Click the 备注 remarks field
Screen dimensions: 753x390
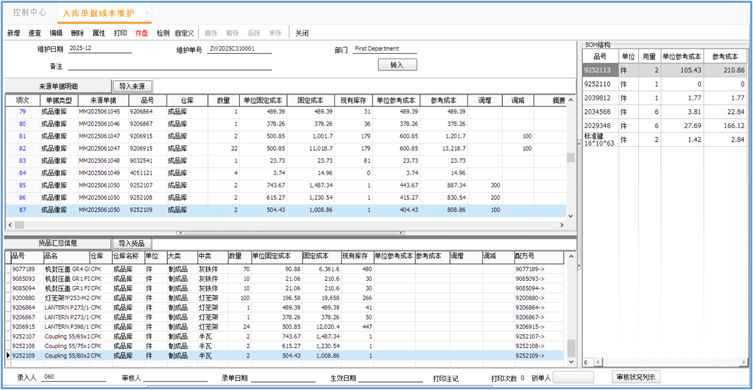(170, 66)
